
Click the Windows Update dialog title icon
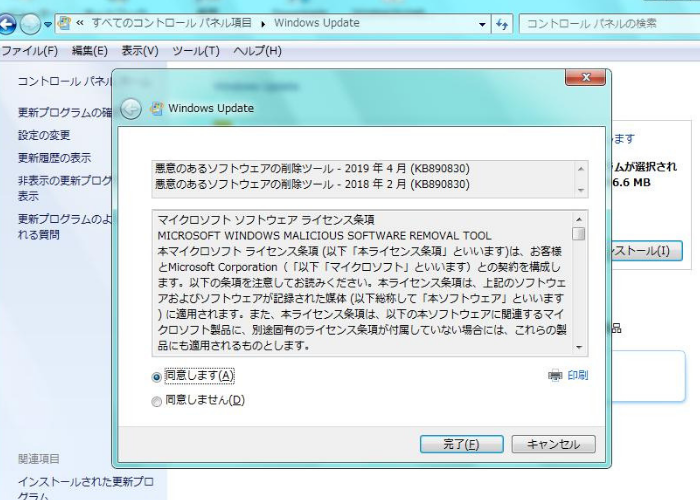tap(156, 108)
